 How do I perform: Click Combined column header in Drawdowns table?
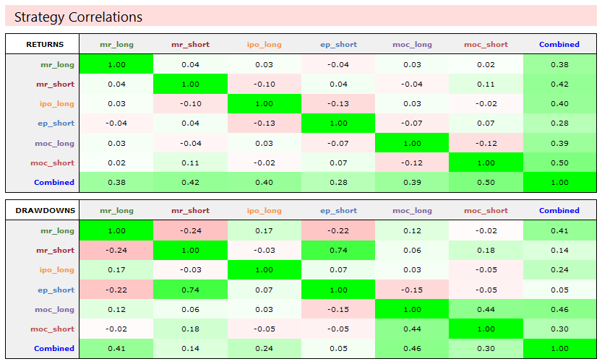click(x=559, y=211)
